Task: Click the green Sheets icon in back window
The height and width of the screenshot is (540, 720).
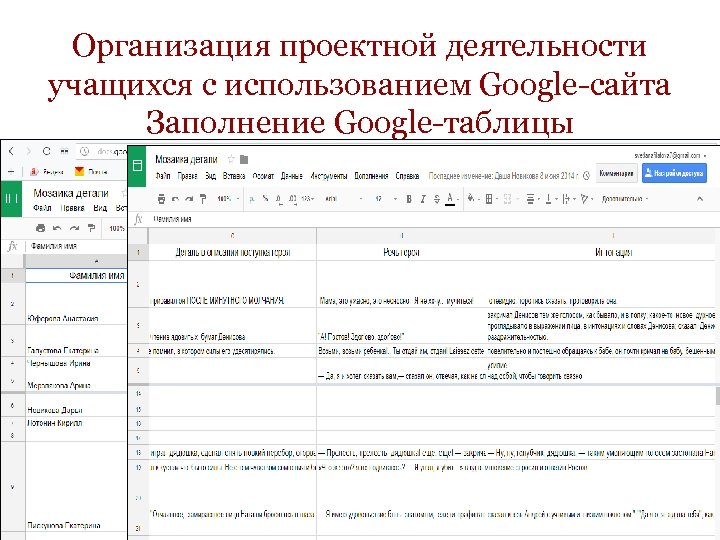Action: [11, 199]
